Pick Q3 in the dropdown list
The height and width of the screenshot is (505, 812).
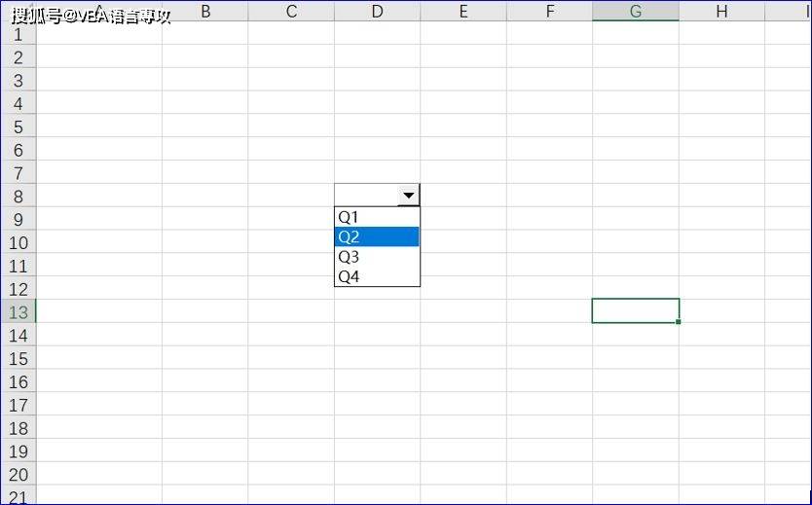[x=377, y=257]
